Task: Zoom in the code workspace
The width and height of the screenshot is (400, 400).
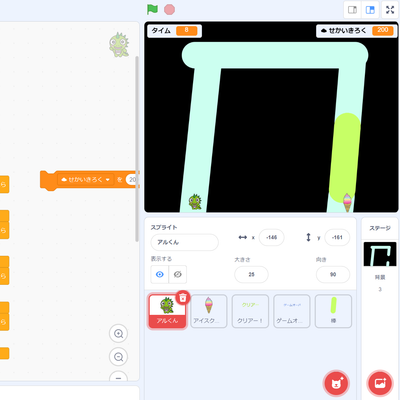Action: (x=118, y=334)
